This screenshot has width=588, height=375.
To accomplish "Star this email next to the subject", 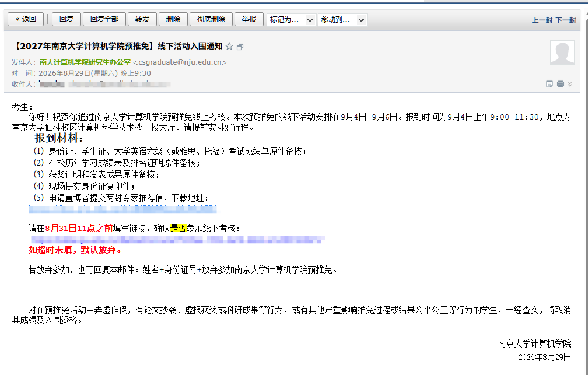I will [229, 47].
